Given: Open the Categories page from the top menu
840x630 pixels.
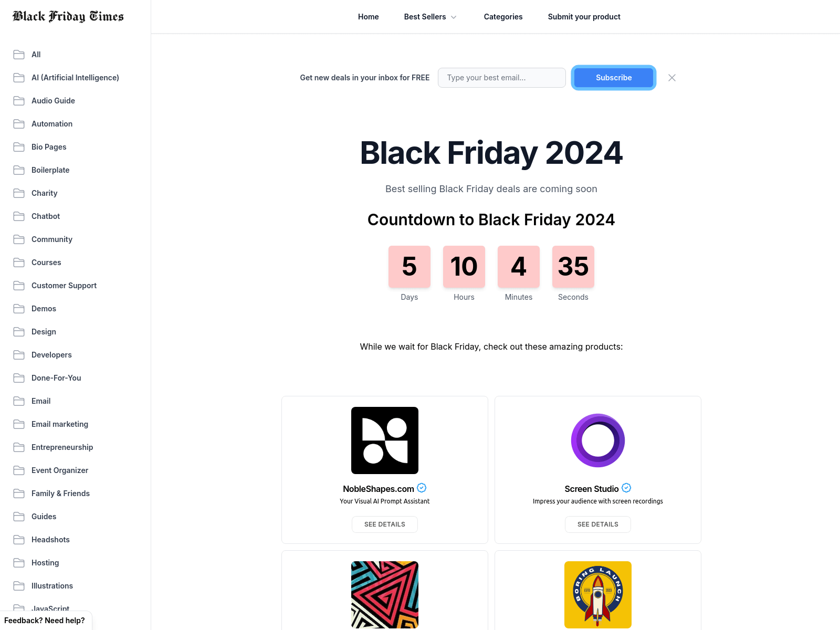Looking at the screenshot, I should (503, 16).
